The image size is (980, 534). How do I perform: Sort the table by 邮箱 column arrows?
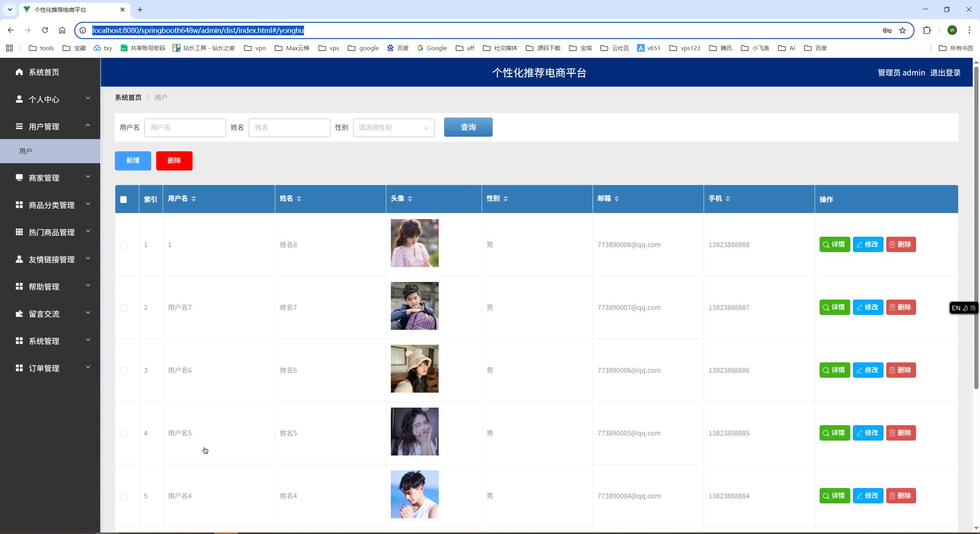coord(616,198)
